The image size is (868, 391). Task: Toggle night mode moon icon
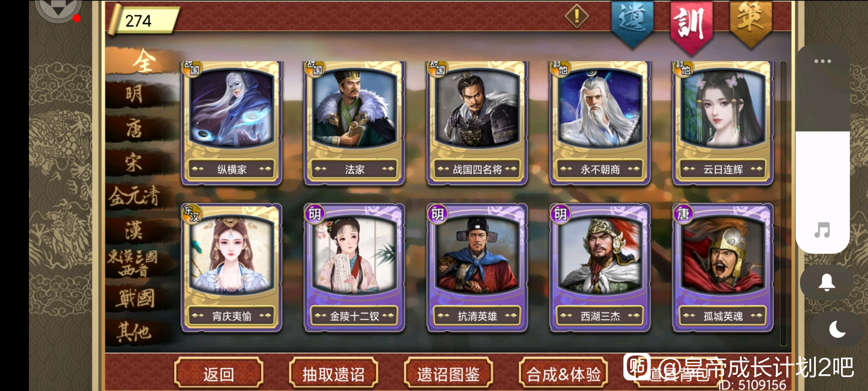(x=837, y=329)
